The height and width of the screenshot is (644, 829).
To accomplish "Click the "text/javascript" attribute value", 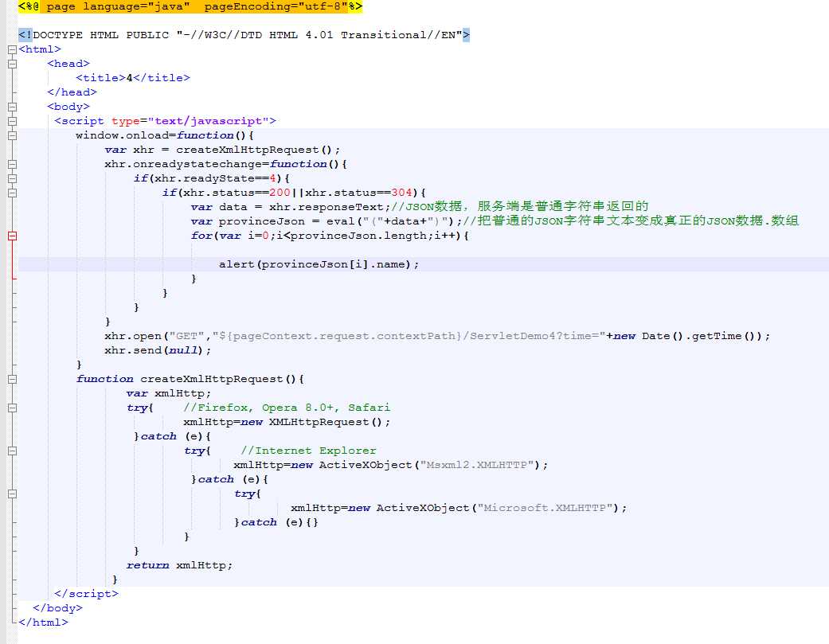I will coord(209,121).
